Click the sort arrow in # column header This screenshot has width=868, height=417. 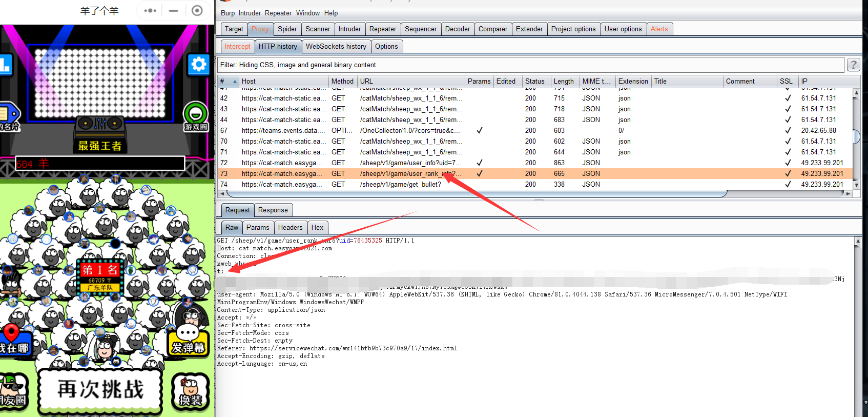point(235,82)
